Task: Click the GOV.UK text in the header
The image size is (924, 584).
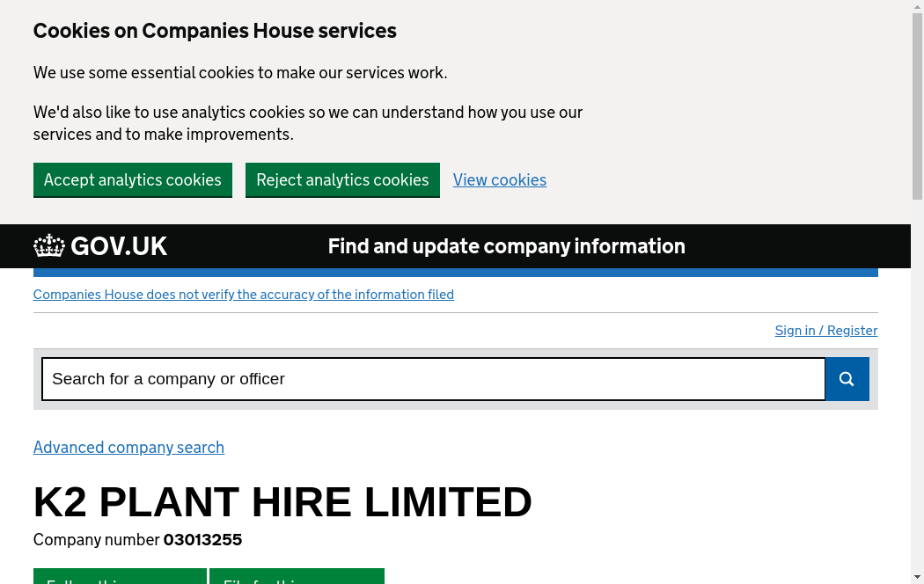Action: click(x=119, y=246)
